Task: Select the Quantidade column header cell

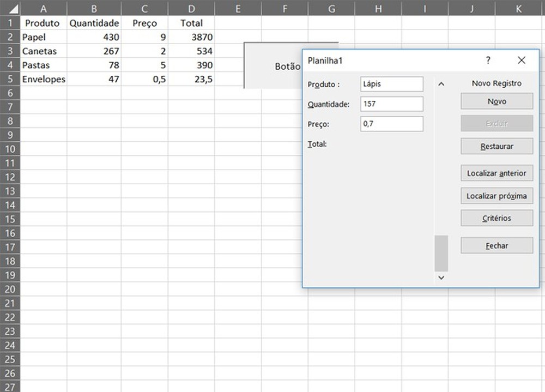Action: point(94,23)
